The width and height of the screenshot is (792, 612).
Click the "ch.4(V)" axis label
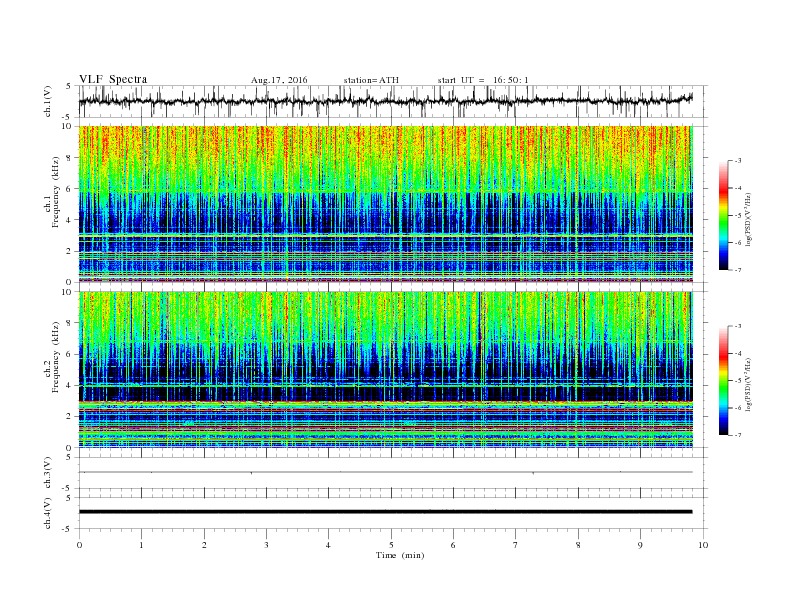pyautogui.click(x=48, y=513)
